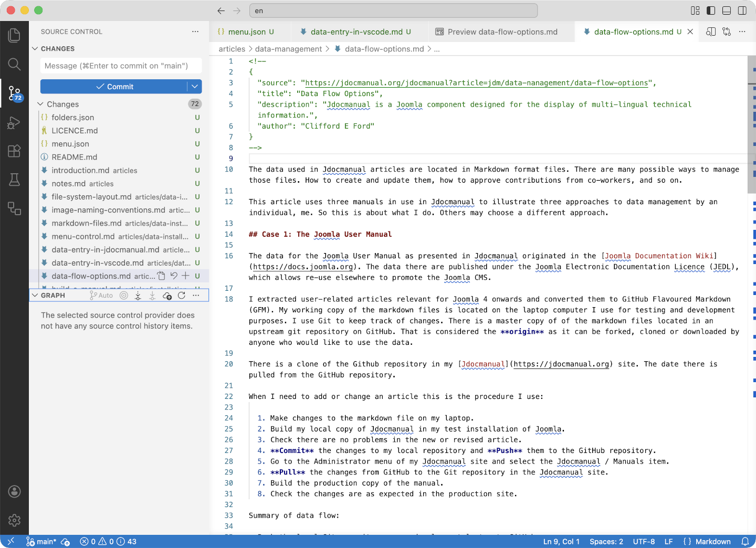756x548 pixels.
Task: Toggle the primary side bar visibility
Action: click(711, 10)
